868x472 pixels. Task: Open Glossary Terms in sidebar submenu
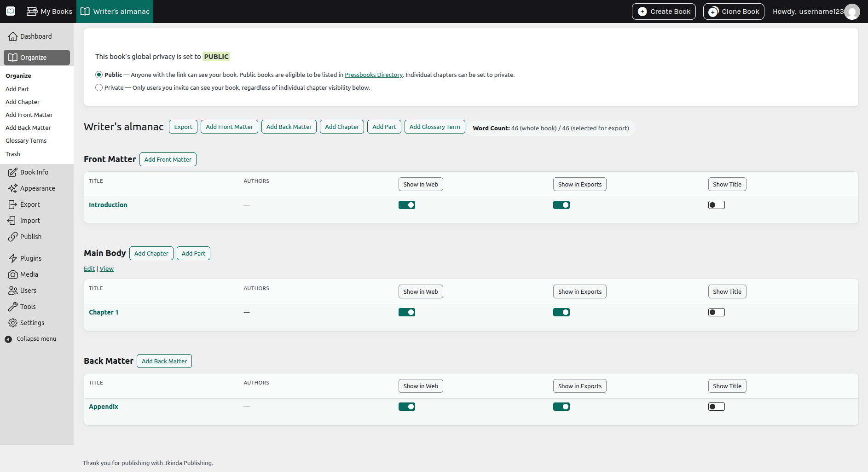coord(26,140)
